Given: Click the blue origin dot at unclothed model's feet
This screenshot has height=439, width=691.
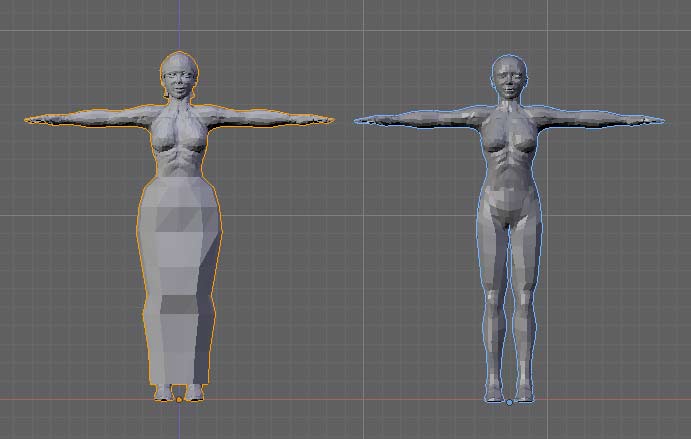Looking at the screenshot, I should point(509,402).
